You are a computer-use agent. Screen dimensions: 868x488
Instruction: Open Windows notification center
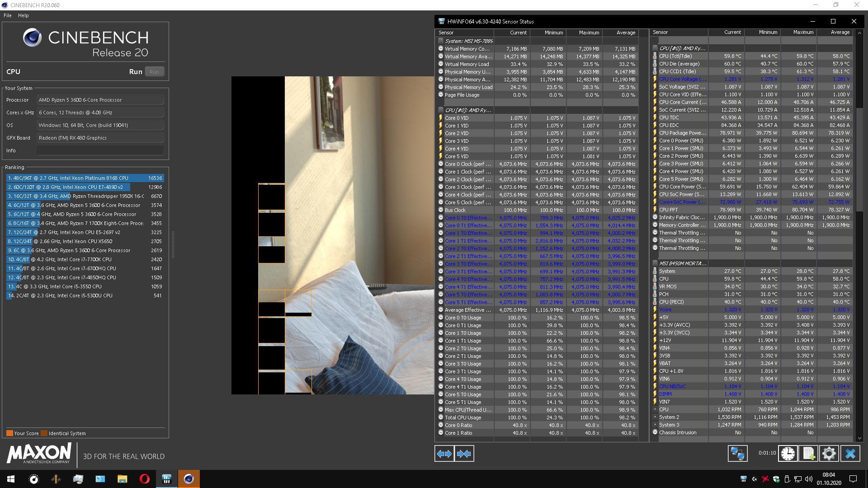coord(853,479)
